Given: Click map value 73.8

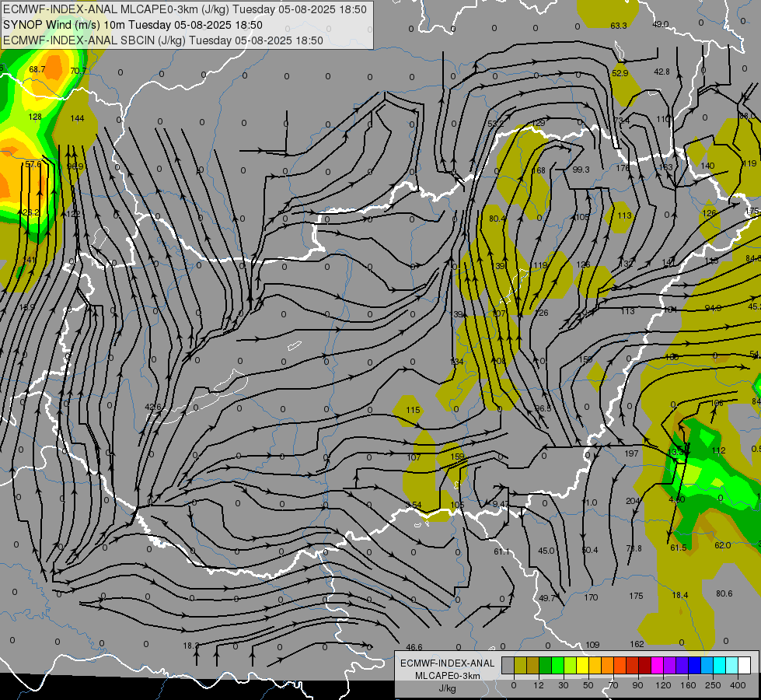Looking at the screenshot, I should coord(634,548).
